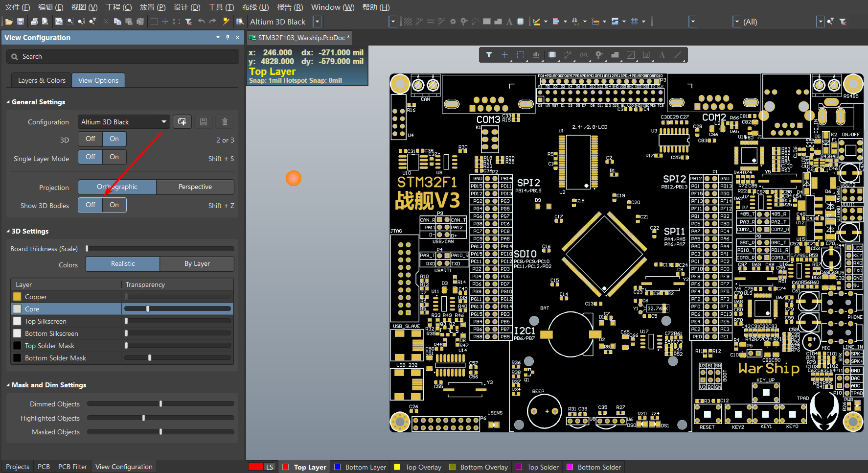
Task: Click the Cross Probe wand icon
Action: coord(226,22)
